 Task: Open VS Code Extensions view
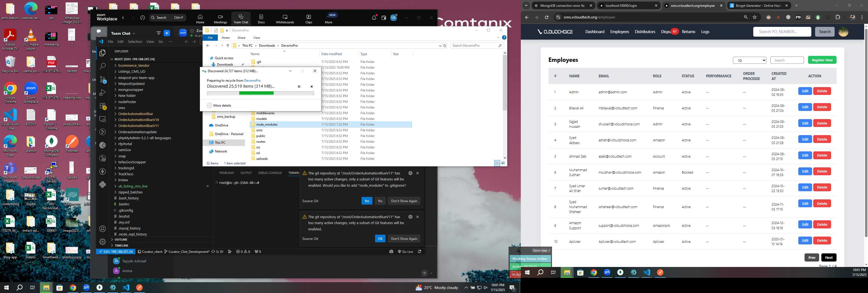(x=103, y=106)
